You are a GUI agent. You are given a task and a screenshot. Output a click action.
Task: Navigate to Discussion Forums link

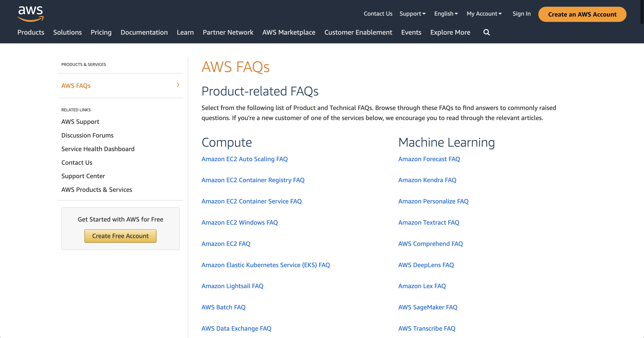click(x=87, y=135)
